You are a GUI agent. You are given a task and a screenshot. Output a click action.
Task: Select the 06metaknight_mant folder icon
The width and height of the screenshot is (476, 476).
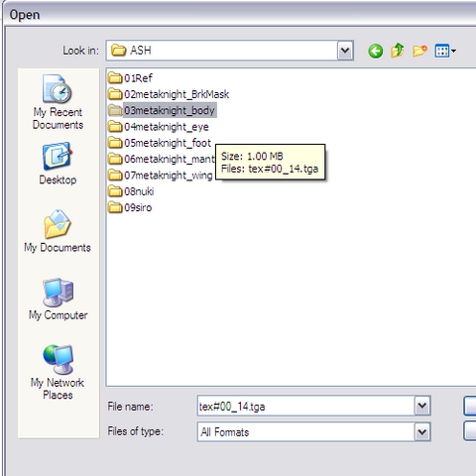pyautogui.click(x=115, y=159)
